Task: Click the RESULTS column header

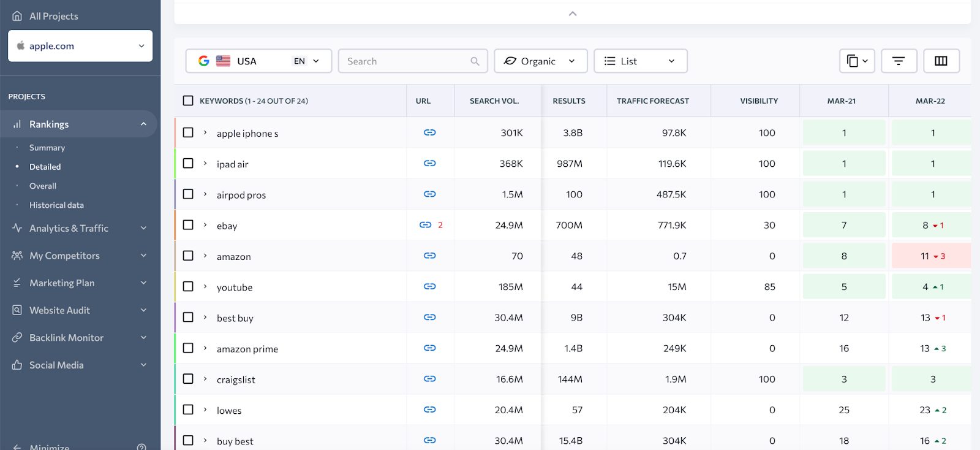Action: (x=569, y=101)
